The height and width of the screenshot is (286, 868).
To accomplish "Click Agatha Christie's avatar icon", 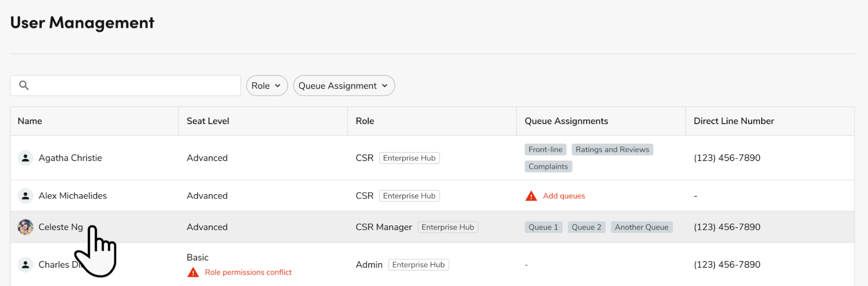I will coord(26,158).
